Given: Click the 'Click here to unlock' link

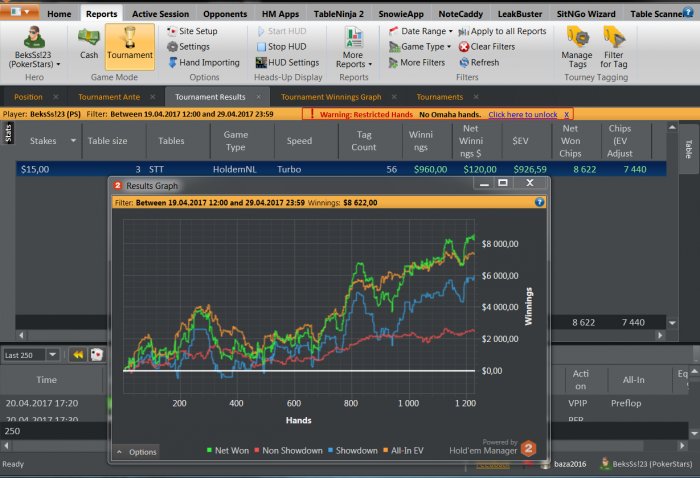Looking at the screenshot, I should pos(523,115).
